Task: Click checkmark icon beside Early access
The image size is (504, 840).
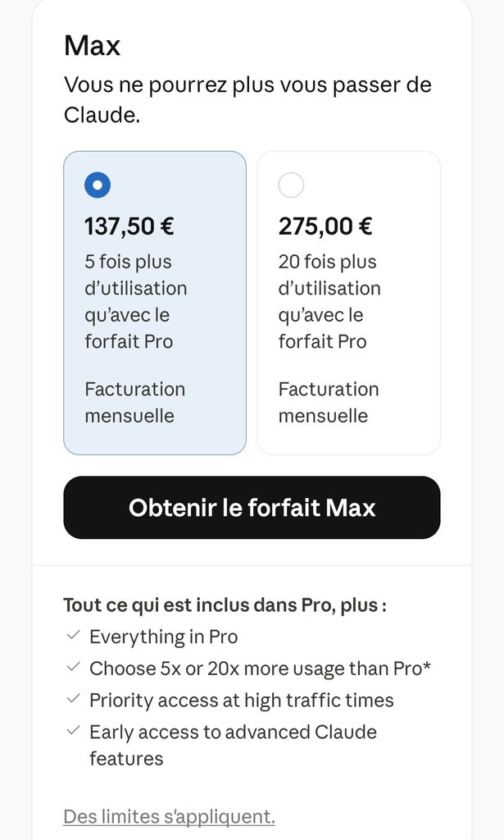Action: (x=73, y=730)
